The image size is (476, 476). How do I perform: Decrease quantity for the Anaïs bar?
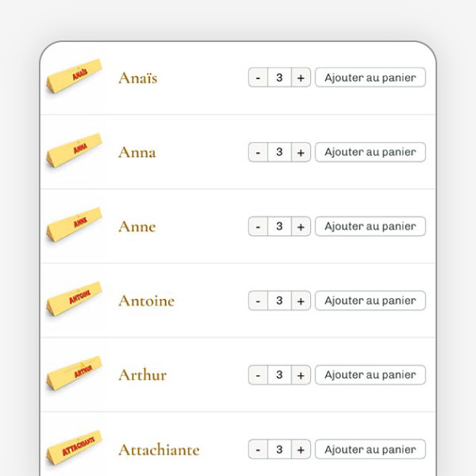pos(258,78)
